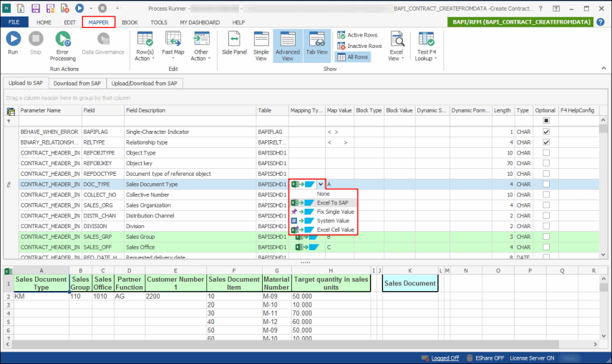Choose None in mapping type list
Screen dimensions: 612x364
[323, 194]
